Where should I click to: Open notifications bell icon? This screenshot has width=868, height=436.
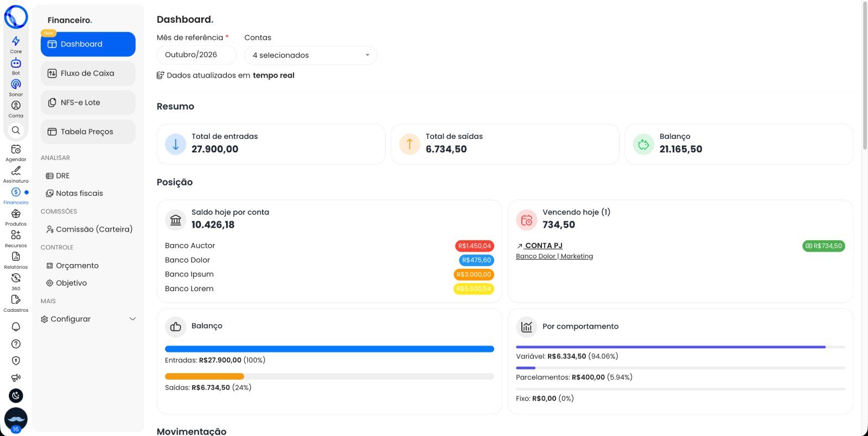(x=16, y=327)
